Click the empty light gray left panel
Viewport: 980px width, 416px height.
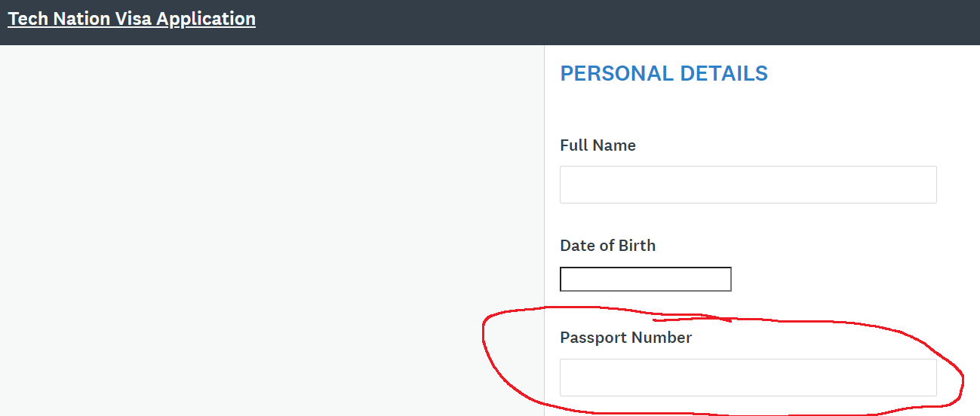272,226
